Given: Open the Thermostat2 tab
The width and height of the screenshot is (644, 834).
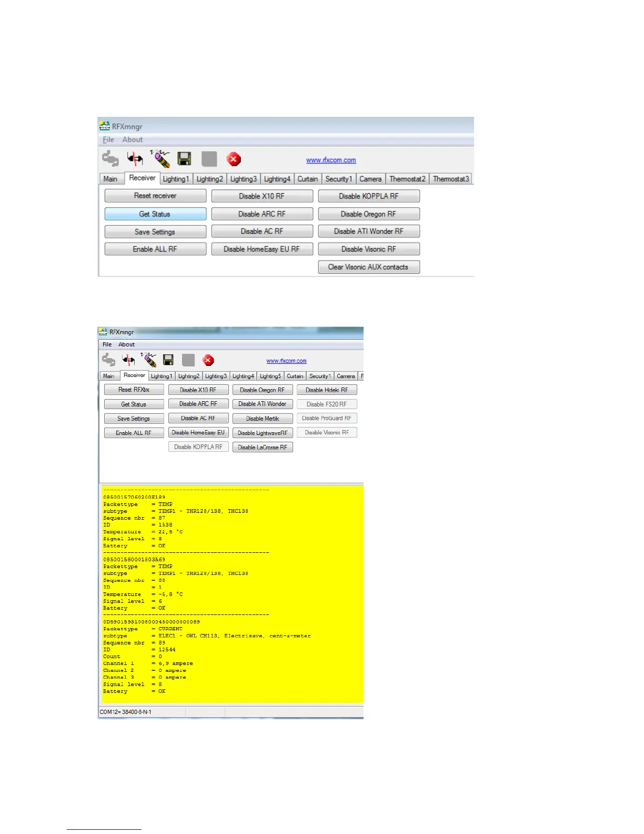Looking at the screenshot, I should (407, 179).
